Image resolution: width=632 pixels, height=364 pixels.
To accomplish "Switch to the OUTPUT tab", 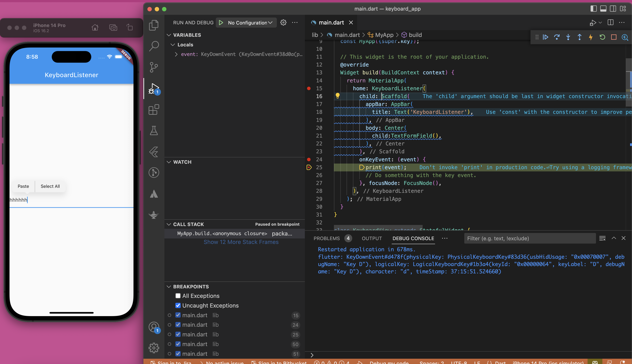I will [x=372, y=238].
